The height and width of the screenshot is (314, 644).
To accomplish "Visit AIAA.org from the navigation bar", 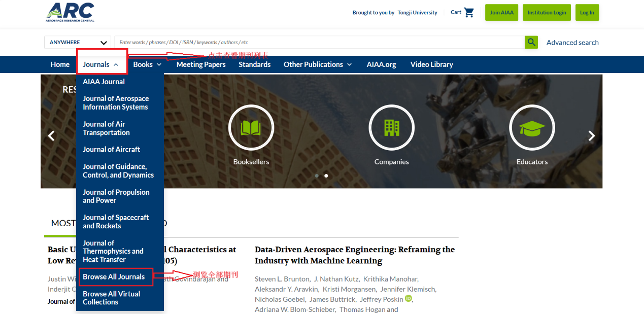I will pos(382,64).
